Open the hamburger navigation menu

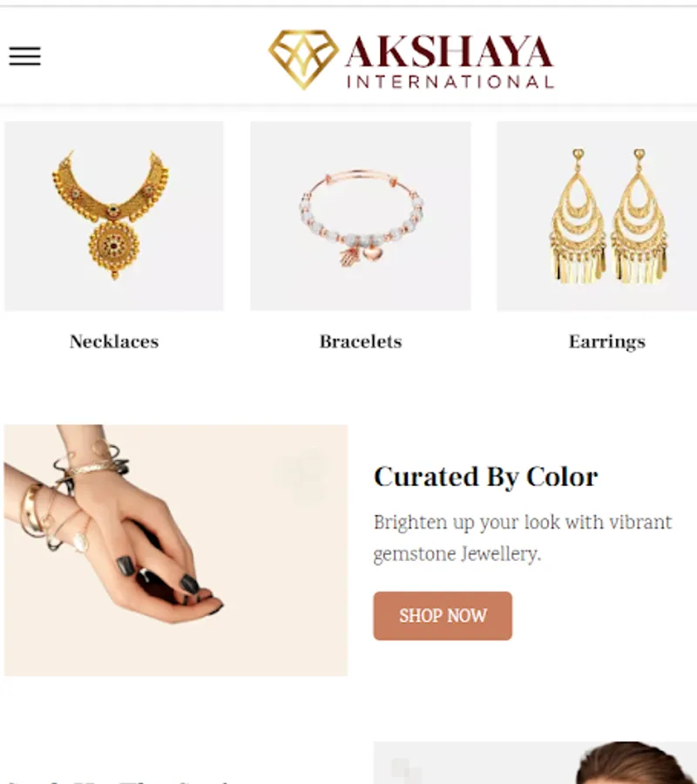[x=24, y=56]
